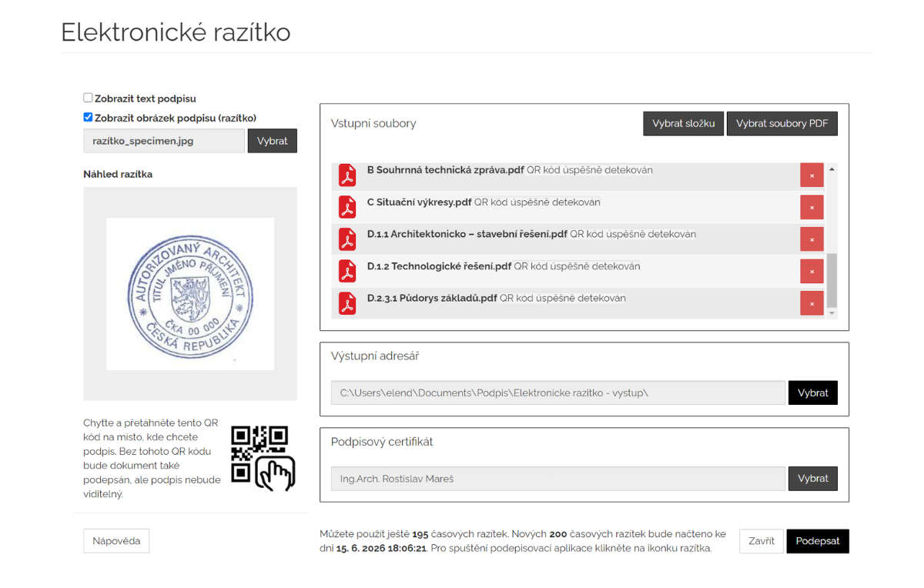Click the Náhled razítka label
The image size is (924, 588).
tap(118, 174)
